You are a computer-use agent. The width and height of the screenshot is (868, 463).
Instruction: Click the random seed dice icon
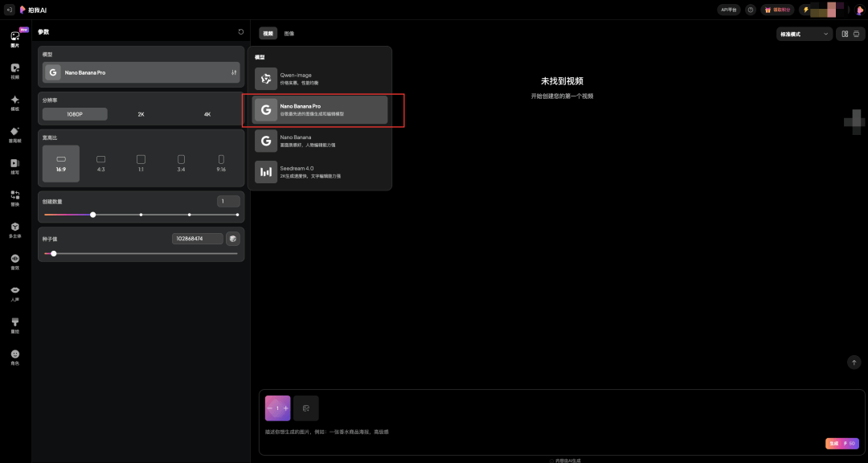[x=232, y=239]
